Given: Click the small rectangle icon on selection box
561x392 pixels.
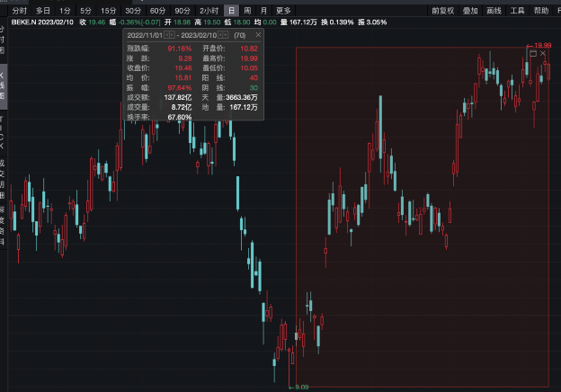Looking at the screenshot, I should [532, 53].
